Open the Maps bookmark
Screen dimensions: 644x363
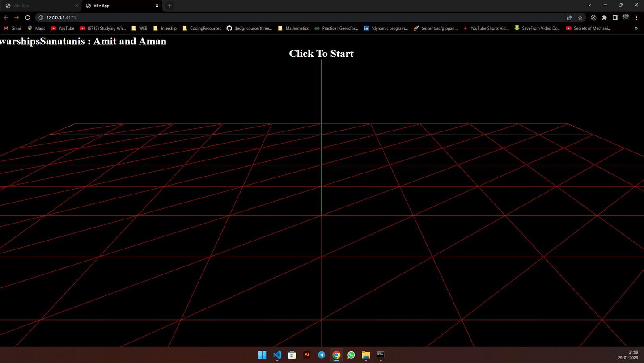click(x=36, y=28)
